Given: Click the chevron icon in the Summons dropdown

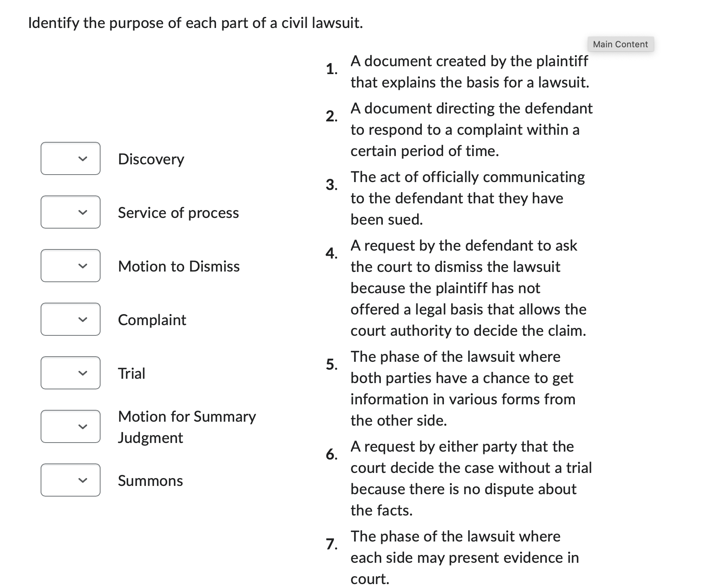Looking at the screenshot, I should coord(82,480).
